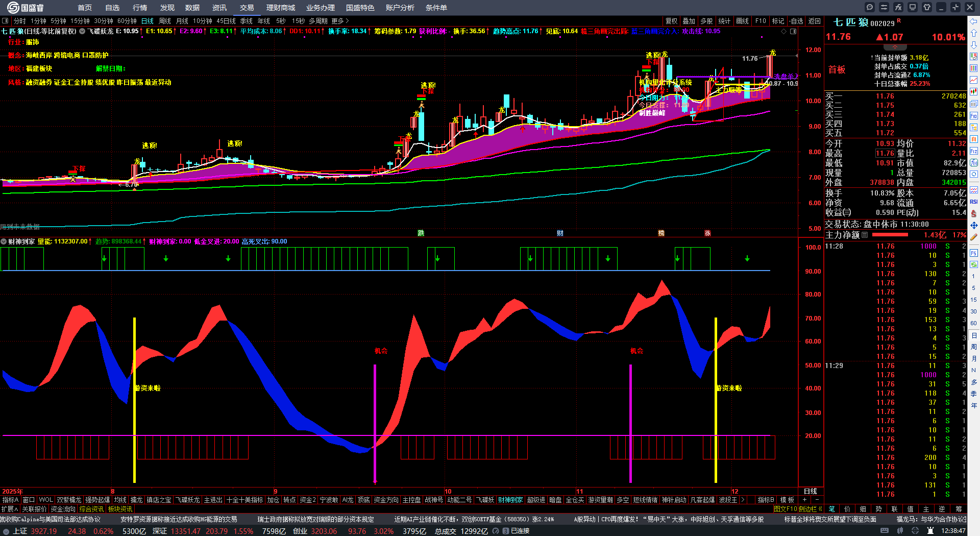Image resolution: width=980 pixels, height=536 pixels.
Task: Click the 主力净额 red progress bar
Action: [890, 235]
